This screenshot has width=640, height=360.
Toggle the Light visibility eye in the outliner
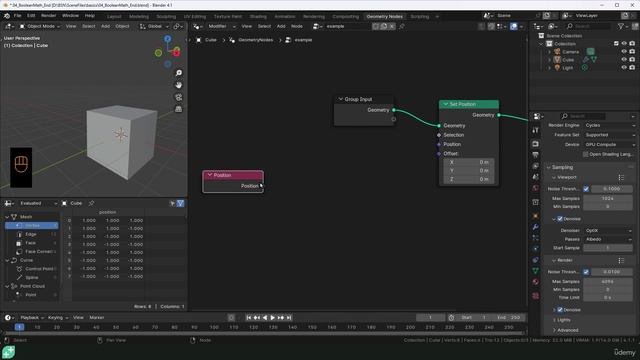click(x=624, y=68)
